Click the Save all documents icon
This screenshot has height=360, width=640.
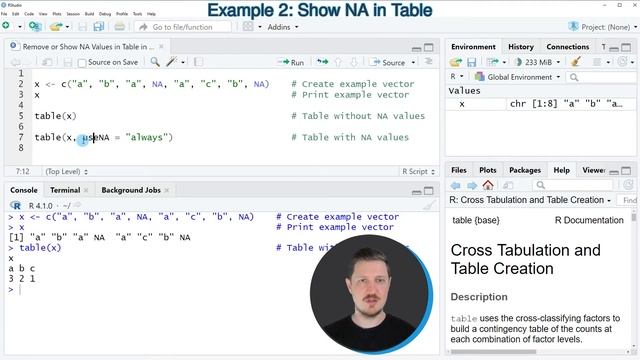99,27
